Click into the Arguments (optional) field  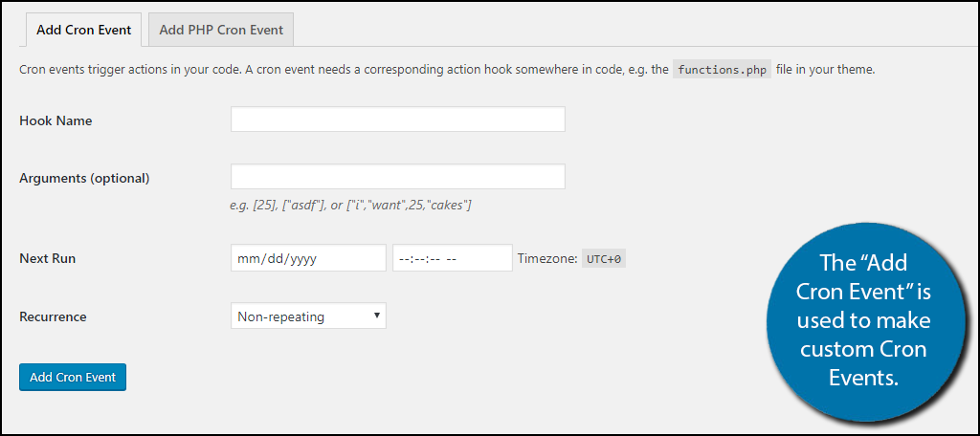[x=397, y=176]
